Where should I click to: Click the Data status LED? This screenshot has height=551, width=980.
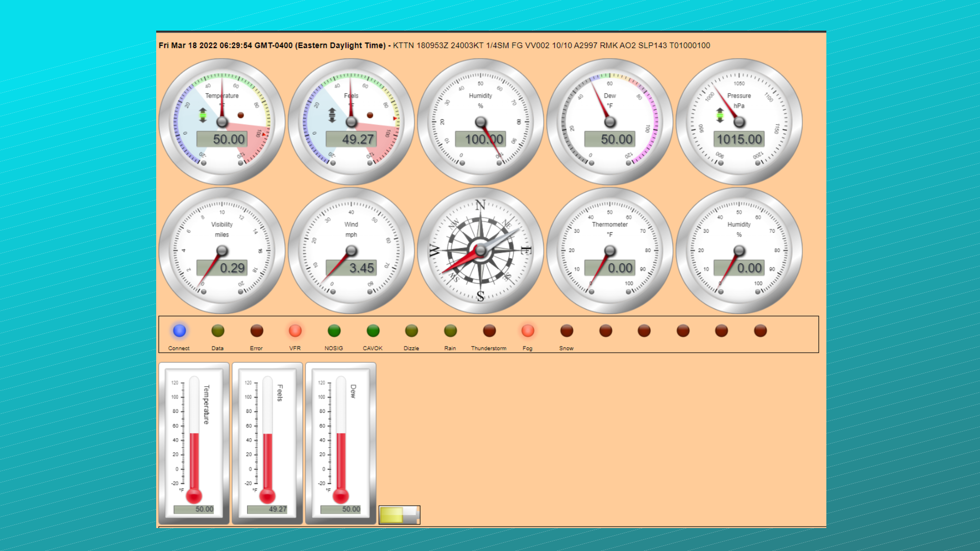(218, 331)
